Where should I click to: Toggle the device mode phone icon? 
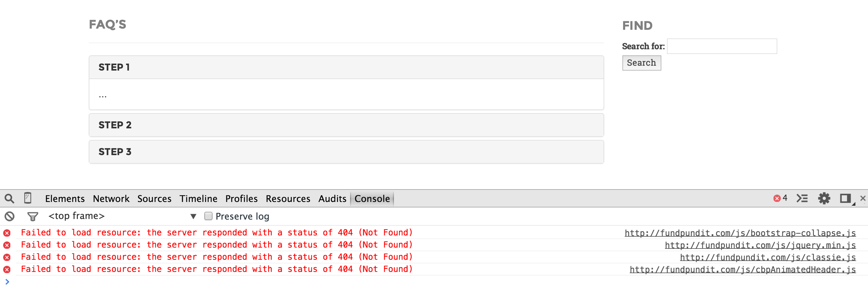coord(28,198)
